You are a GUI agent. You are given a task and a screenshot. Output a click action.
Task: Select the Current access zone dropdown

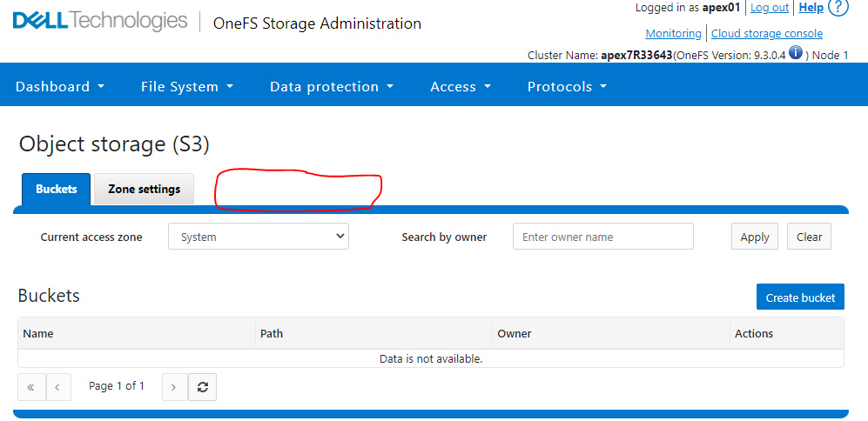(259, 237)
